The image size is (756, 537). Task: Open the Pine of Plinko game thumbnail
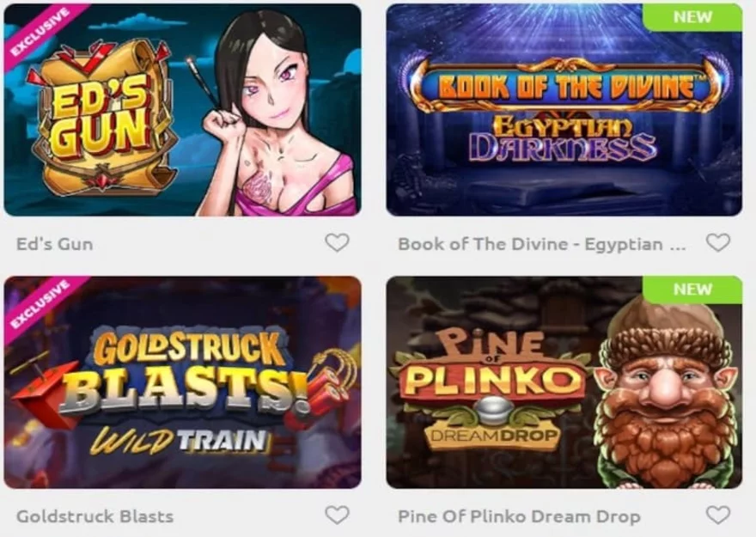pyautogui.click(x=564, y=382)
